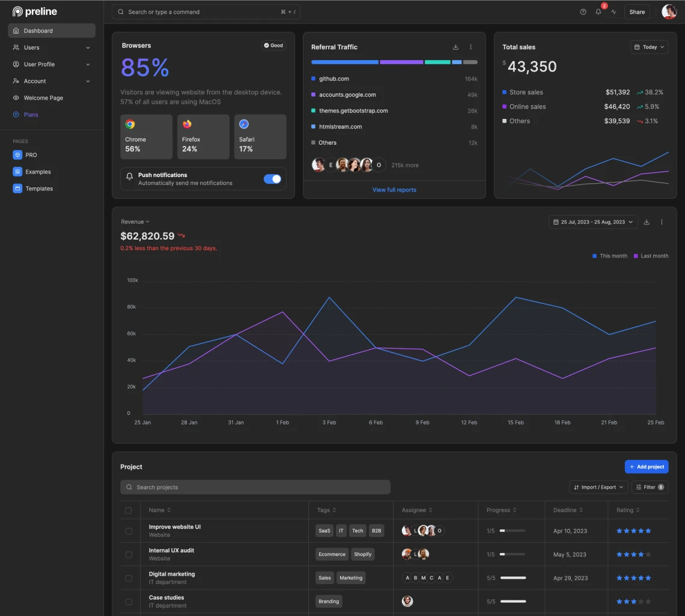
Task: Open the Today period dropdown
Action: 650,47
